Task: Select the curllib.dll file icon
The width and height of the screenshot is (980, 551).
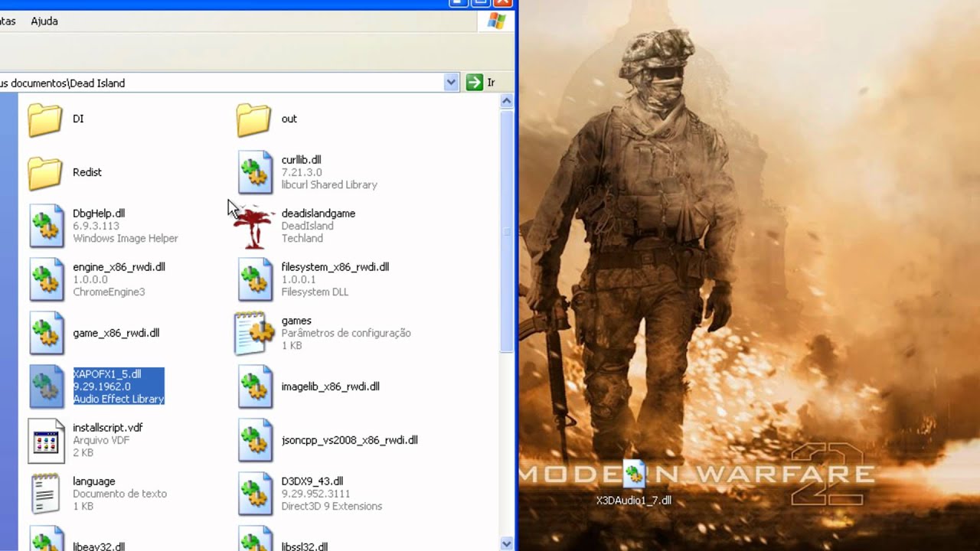Action: pos(255,172)
